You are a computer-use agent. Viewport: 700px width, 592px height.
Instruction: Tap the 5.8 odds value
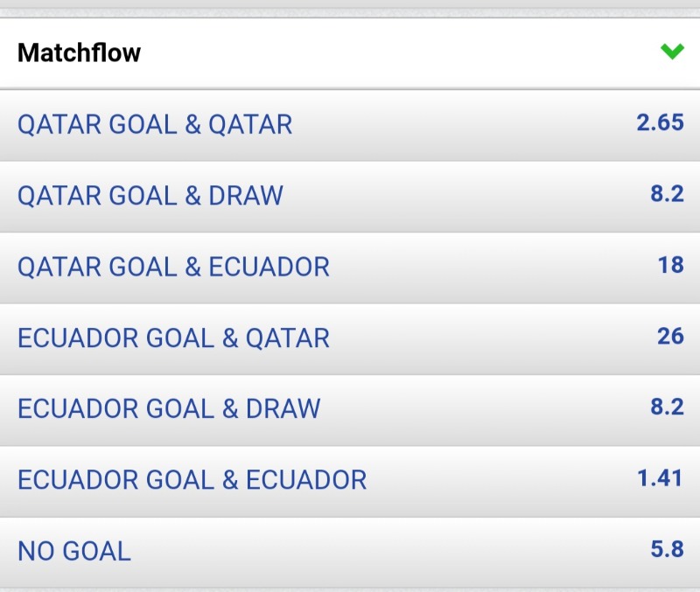[x=667, y=550]
